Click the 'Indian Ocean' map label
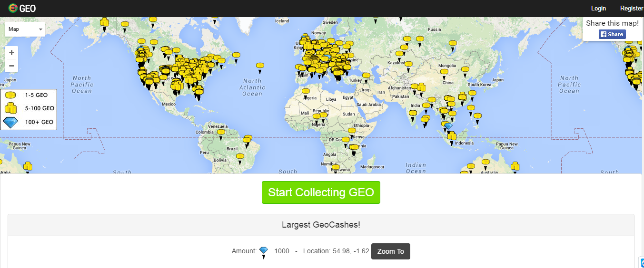Viewport: 644px width, 268px height. pos(416,168)
